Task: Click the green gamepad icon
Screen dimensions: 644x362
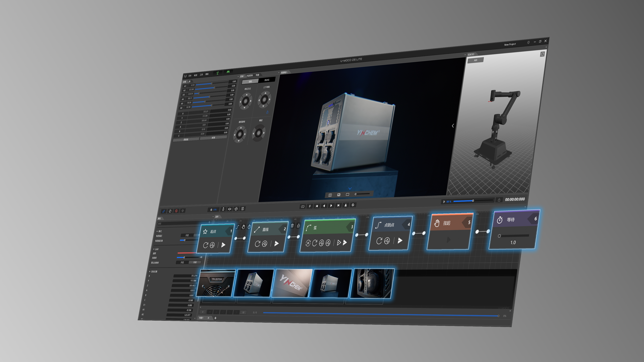Action: coord(228,72)
